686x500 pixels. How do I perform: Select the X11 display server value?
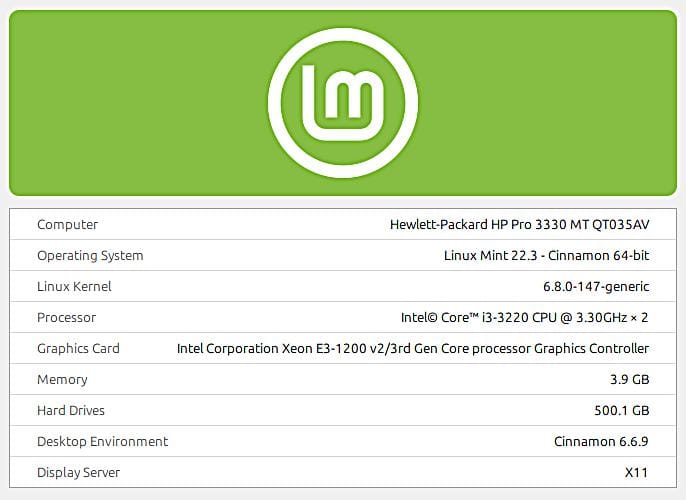pos(636,473)
